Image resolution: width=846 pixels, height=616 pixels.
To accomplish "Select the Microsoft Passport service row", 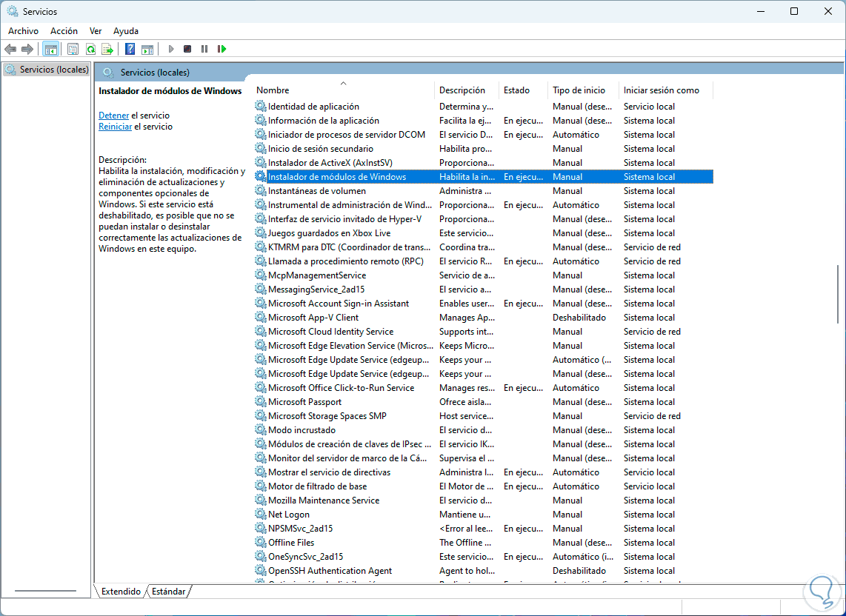I will pos(304,402).
